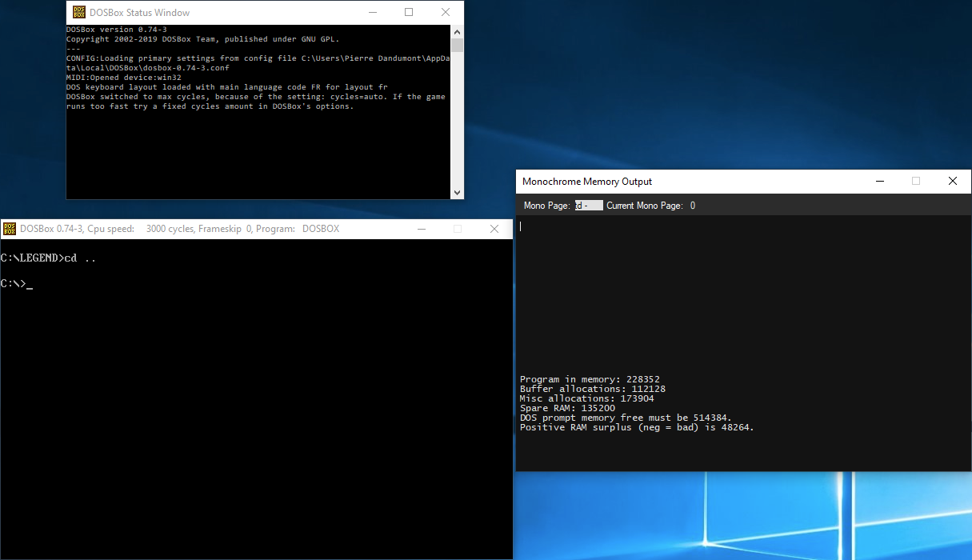
Task: Click the Status Window vertical scrollbar thumb
Action: (457, 45)
